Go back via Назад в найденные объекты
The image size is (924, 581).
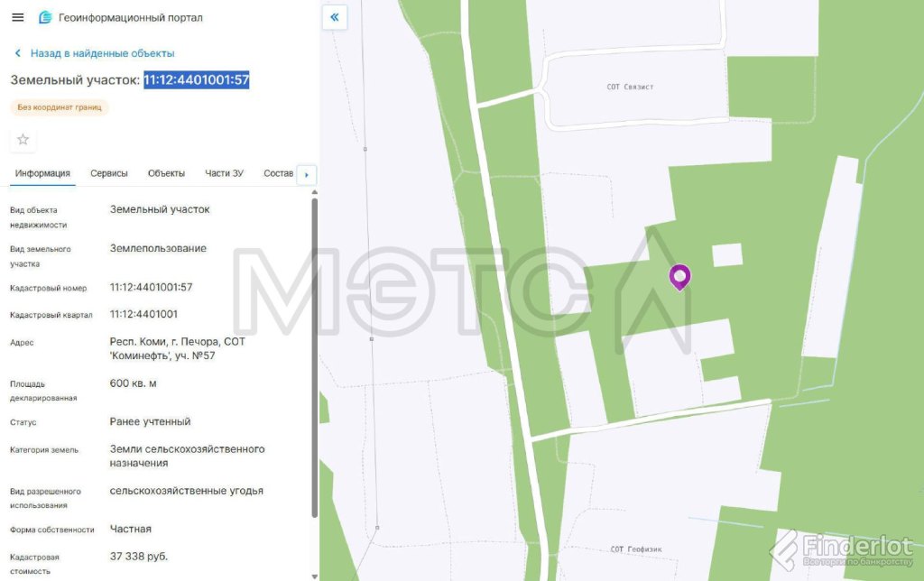point(102,53)
